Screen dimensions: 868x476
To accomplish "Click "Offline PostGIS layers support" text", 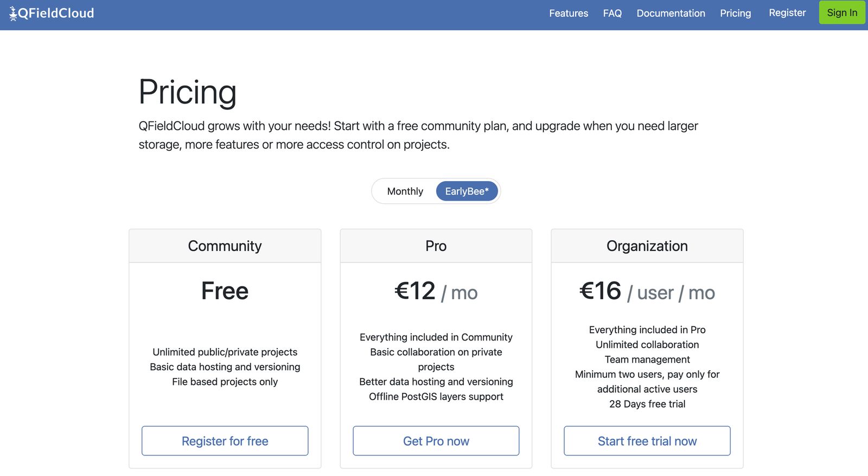I will tap(436, 396).
